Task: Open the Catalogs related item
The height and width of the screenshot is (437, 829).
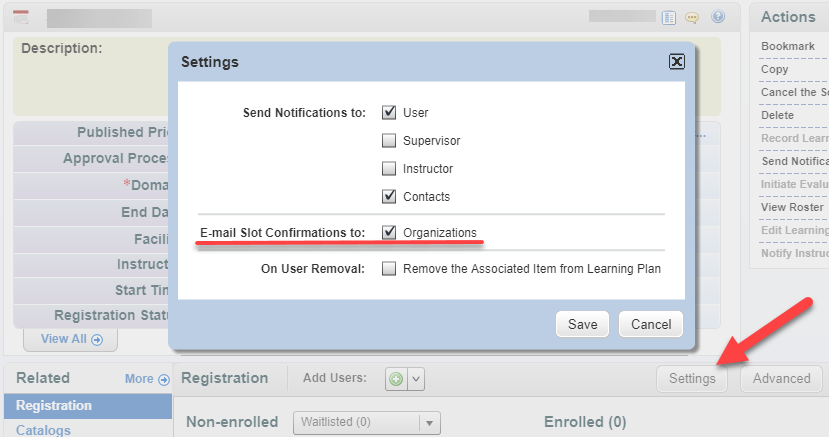Action: pyautogui.click(x=43, y=430)
